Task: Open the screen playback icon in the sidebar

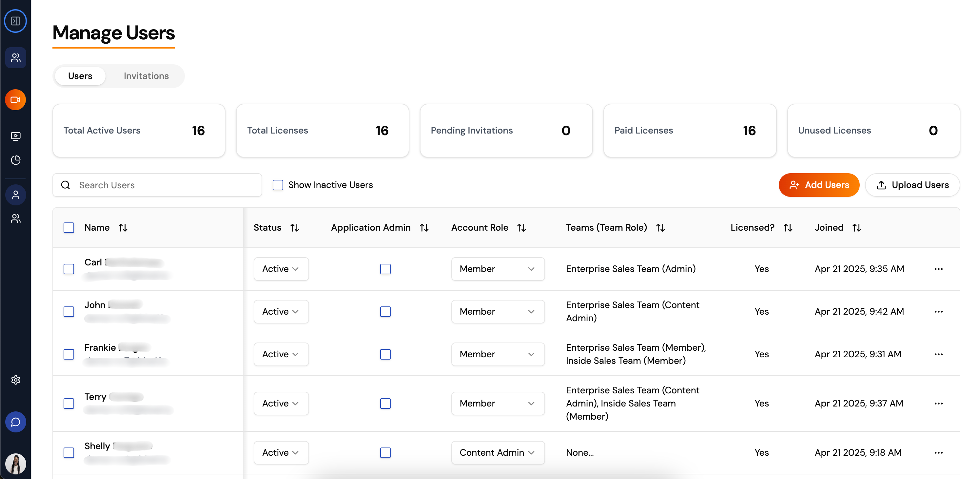Action: pos(15,136)
